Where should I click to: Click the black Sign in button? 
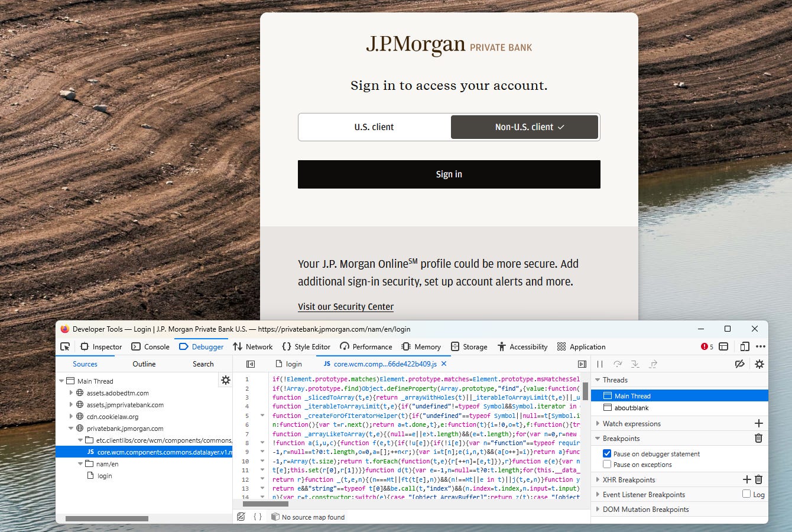tap(449, 174)
